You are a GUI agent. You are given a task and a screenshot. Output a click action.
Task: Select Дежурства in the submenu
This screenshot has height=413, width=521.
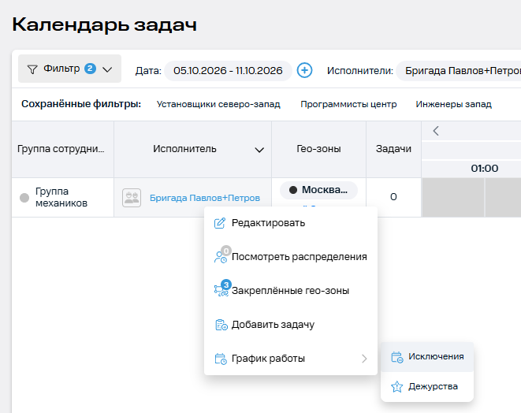pyautogui.click(x=427, y=387)
